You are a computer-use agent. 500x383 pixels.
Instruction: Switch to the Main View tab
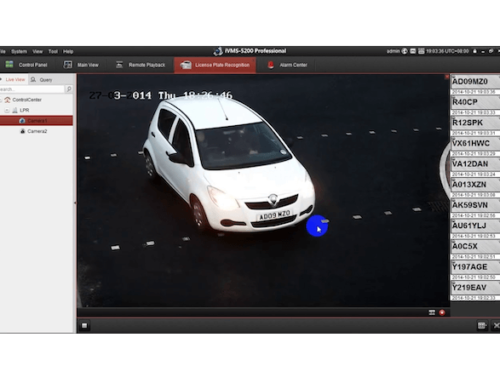[x=81, y=65]
